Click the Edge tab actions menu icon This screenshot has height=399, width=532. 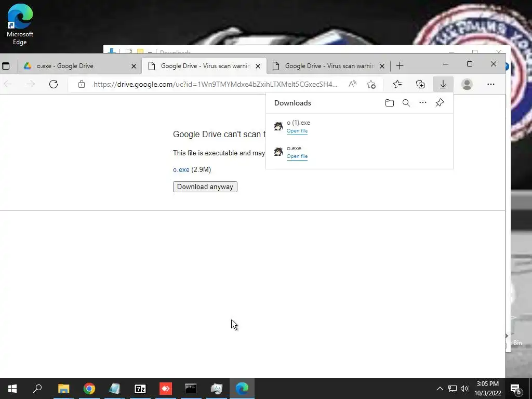[6, 66]
